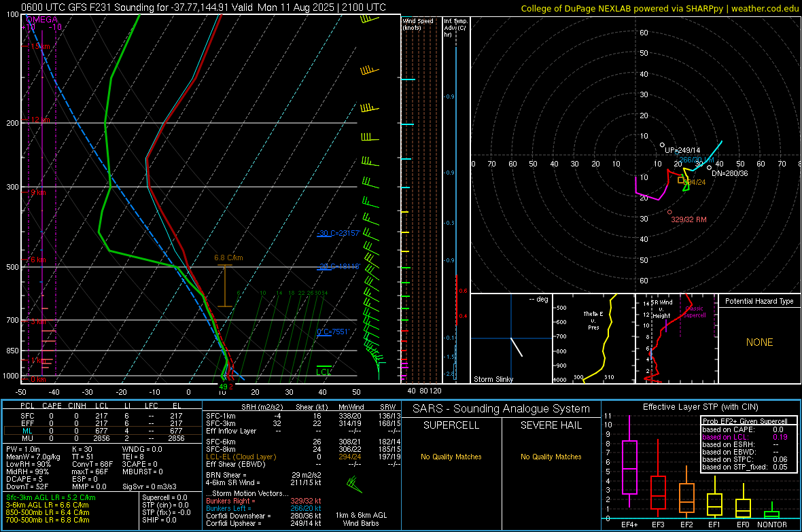802x532 pixels.
Task: Click the sounding title with valid time
Action: point(204,7)
